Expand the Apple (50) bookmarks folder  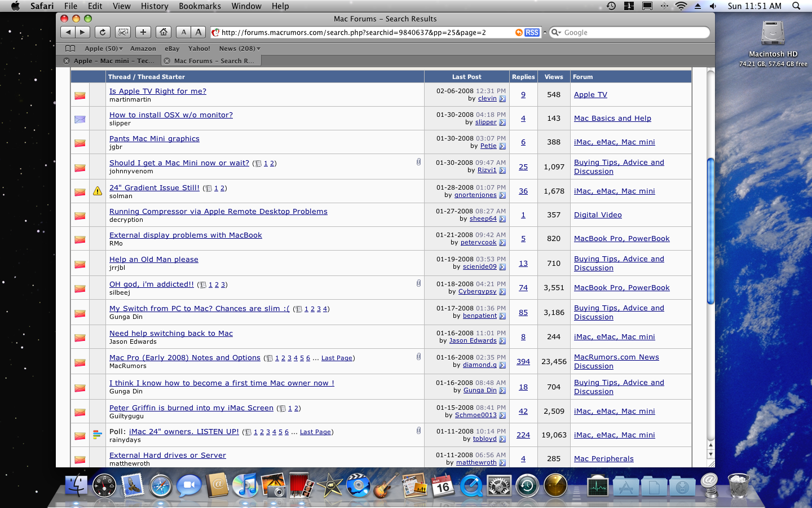click(x=104, y=49)
